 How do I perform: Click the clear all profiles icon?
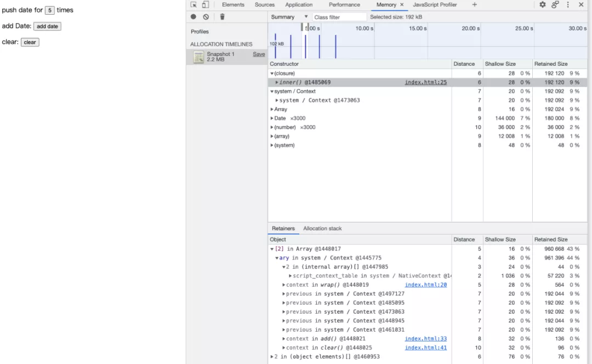coord(206,16)
